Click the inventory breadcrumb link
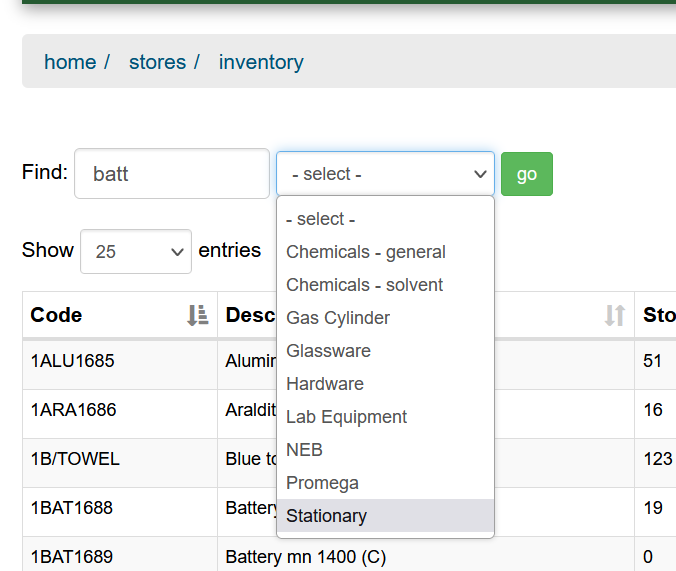This screenshot has width=676, height=571. coord(261,62)
